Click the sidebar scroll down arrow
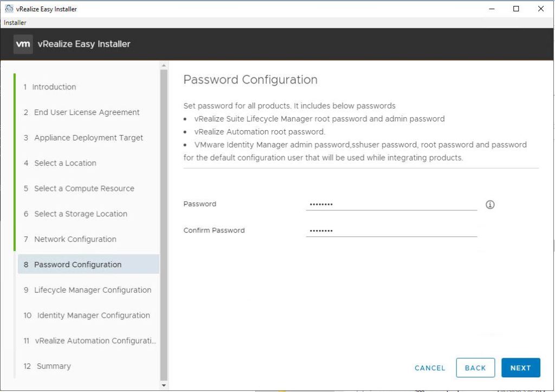Viewport: 555px width, 392px height. click(x=164, y=385)
